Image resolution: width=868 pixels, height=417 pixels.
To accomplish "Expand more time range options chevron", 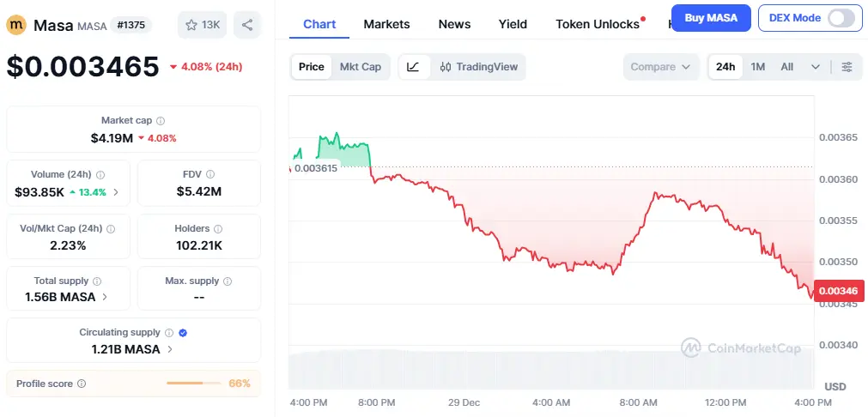I will [x=816, y=67].
